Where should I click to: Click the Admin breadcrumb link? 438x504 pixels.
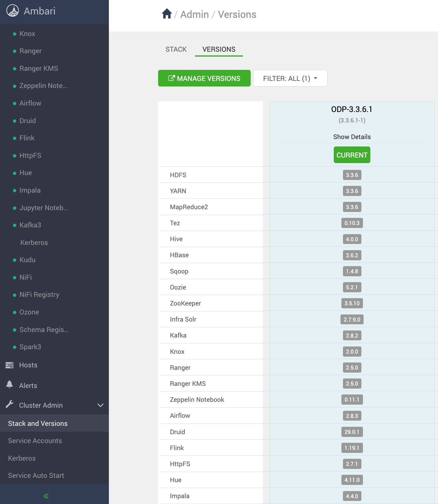tap(194, 14)
